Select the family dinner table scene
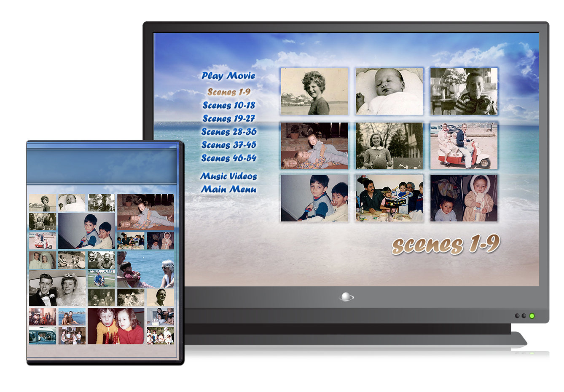Screen dimensions: 564x392 [x=389, y=198]
